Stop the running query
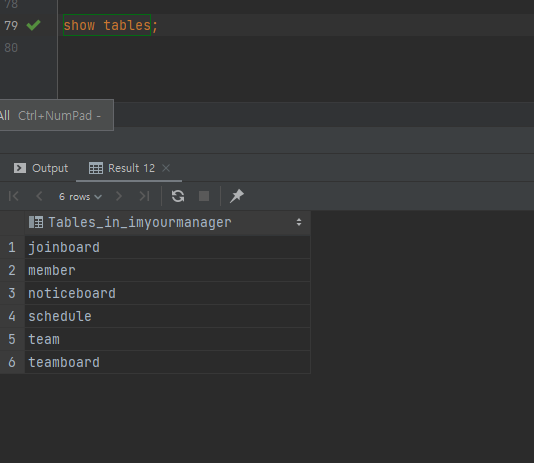 (x=204, y=196)
